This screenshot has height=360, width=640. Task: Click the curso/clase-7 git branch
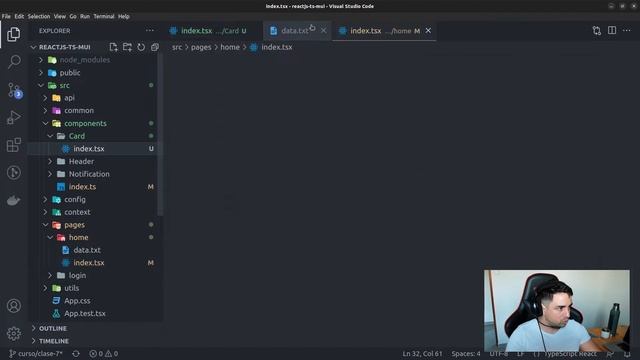coord(36,353)
